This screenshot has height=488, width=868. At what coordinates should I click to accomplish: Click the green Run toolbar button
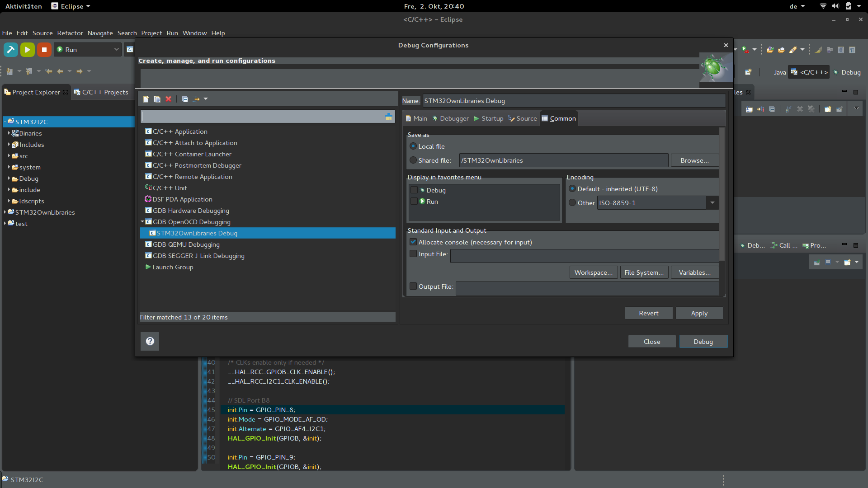pos(27,50)
